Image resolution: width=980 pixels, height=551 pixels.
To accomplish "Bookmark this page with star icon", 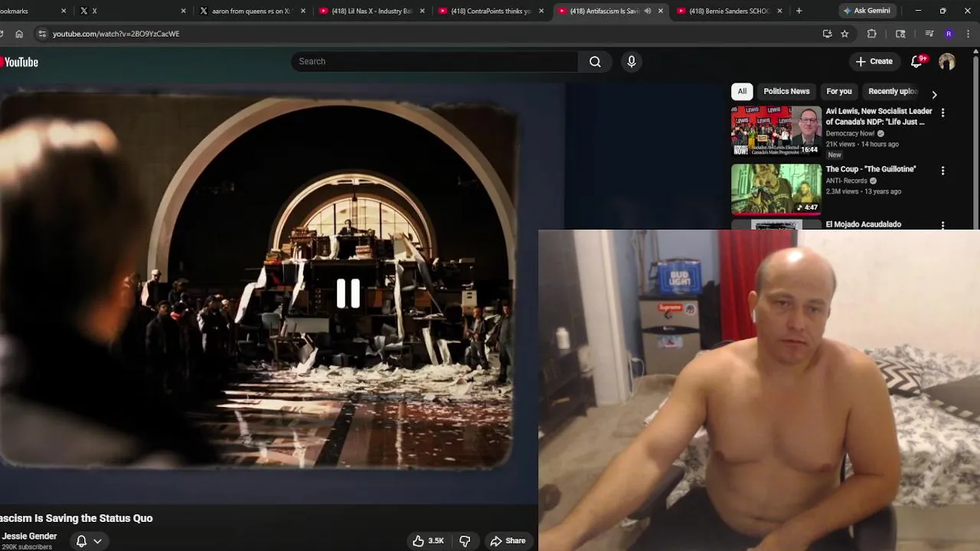I will tap(844, 34).
